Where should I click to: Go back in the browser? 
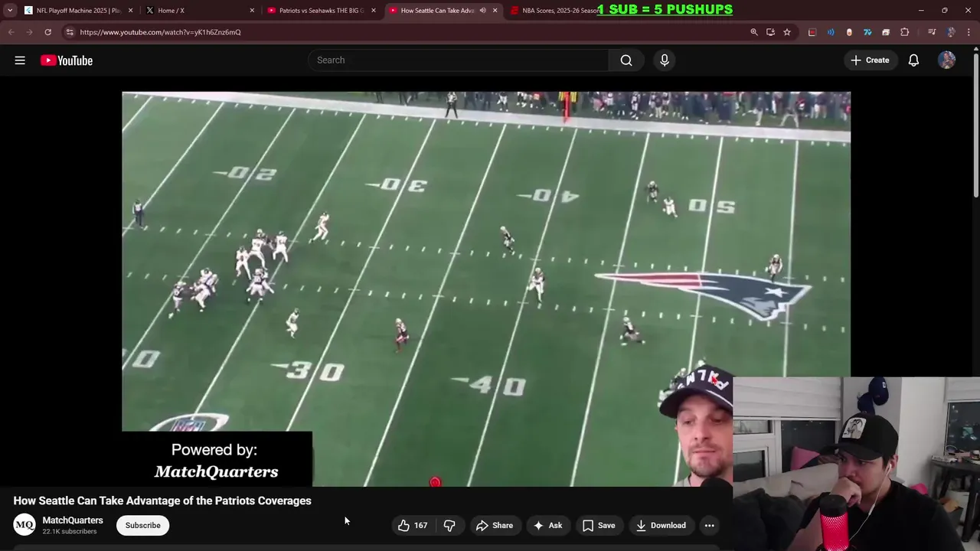[x=11, y=32]
